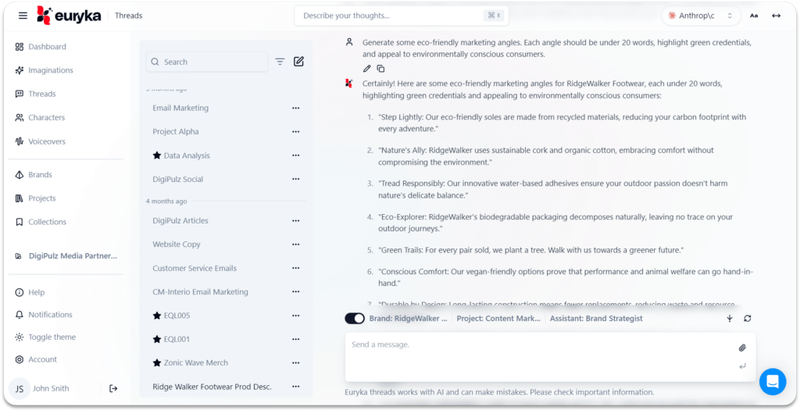Screen dimensions: 800x411
Task: Open the Customer Service Emails thread
Action: [x=194, y=268]
